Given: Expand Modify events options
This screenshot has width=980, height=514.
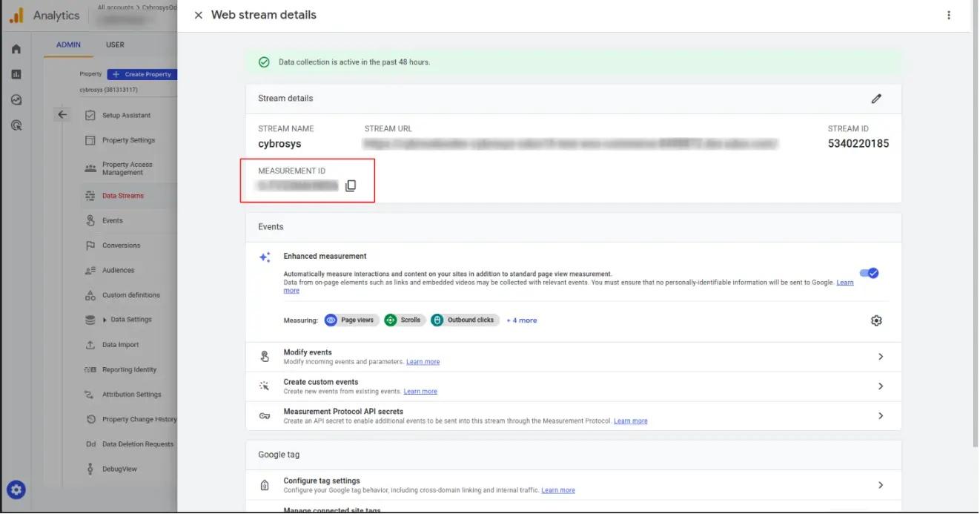Looking at the screenshot, I should click(881, 356).
